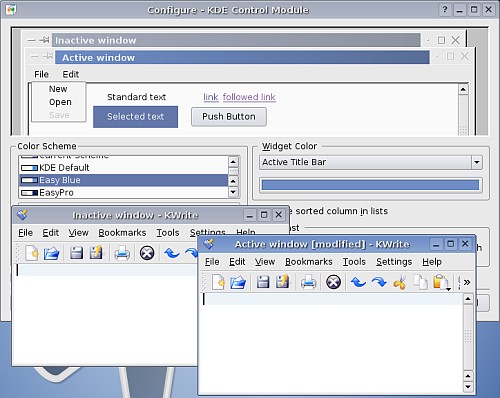Viewport: 500px width, 398px height.
Task: Click File menu in preview Active window
Action: [x=41, y=74]
